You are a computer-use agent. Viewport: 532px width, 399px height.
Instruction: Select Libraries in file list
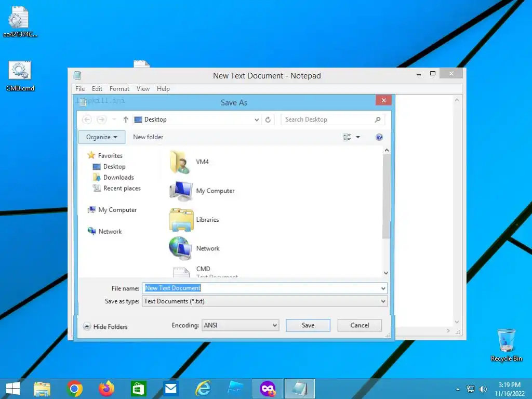tap(194, 220)
